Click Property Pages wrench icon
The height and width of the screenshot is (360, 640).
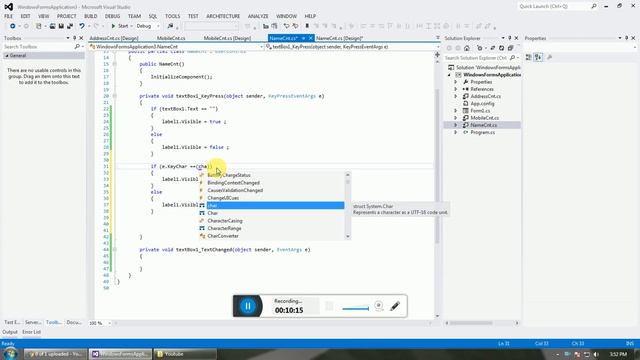(x=549, y=58)
